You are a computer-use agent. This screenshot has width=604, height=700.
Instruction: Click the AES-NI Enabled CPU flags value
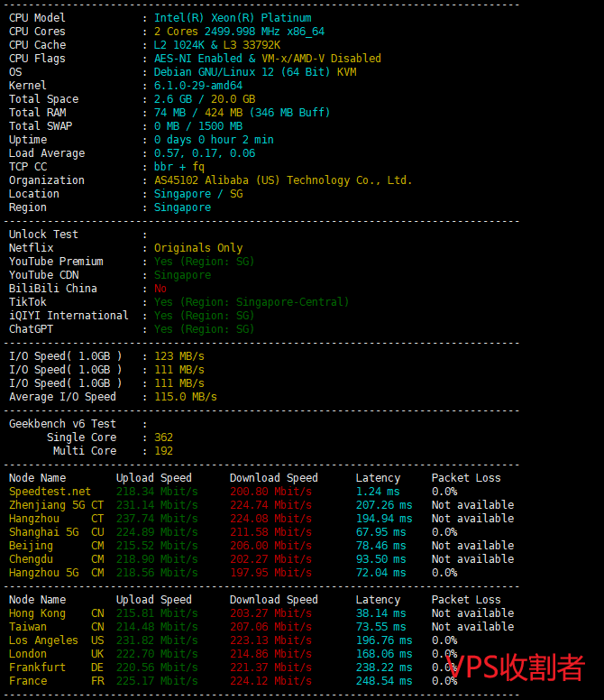click(267, 59)
